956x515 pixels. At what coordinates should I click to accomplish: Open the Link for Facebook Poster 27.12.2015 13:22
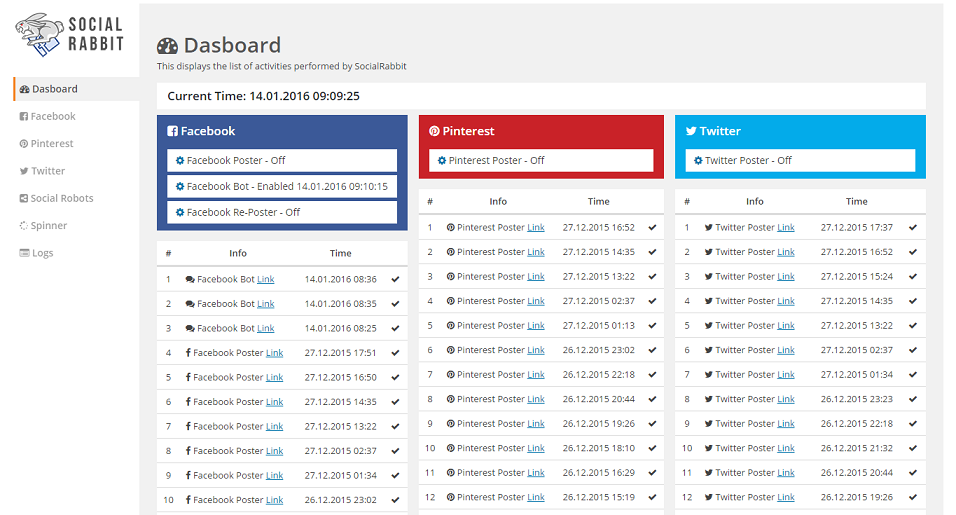click(x=274, y=427)
